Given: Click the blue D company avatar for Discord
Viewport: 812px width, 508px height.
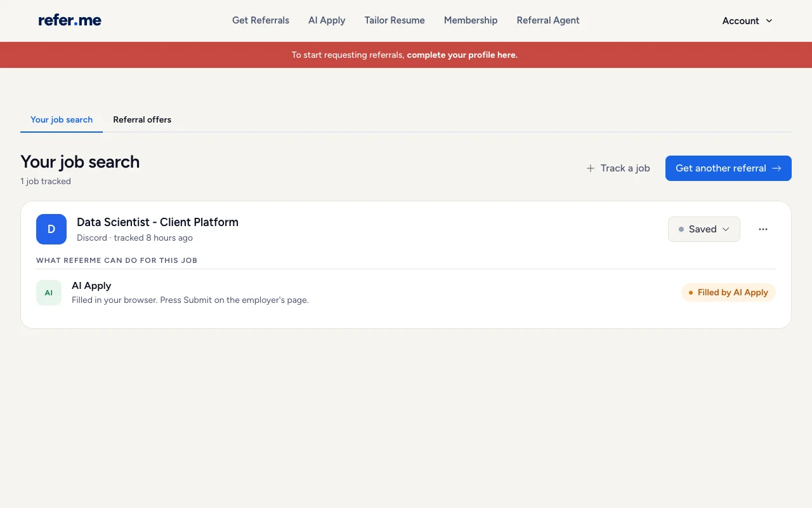Looking at the screenshot, I should (51, 229).
